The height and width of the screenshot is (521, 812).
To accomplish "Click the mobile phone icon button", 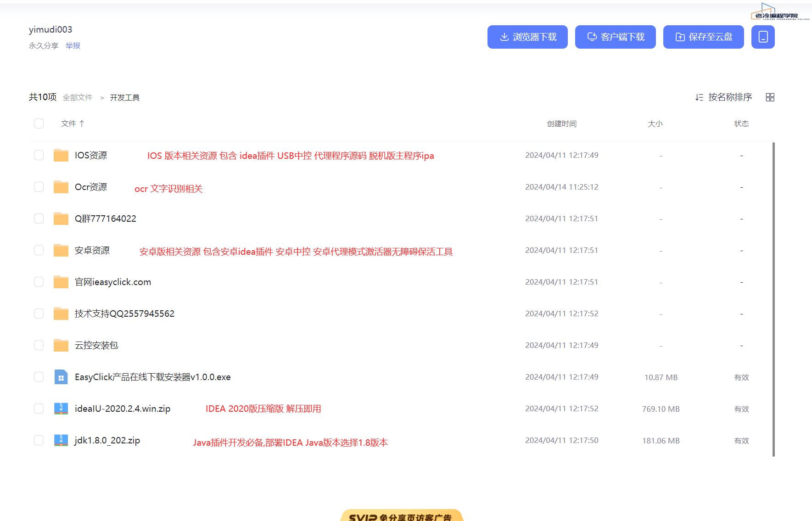I will (x=763, y=37).
